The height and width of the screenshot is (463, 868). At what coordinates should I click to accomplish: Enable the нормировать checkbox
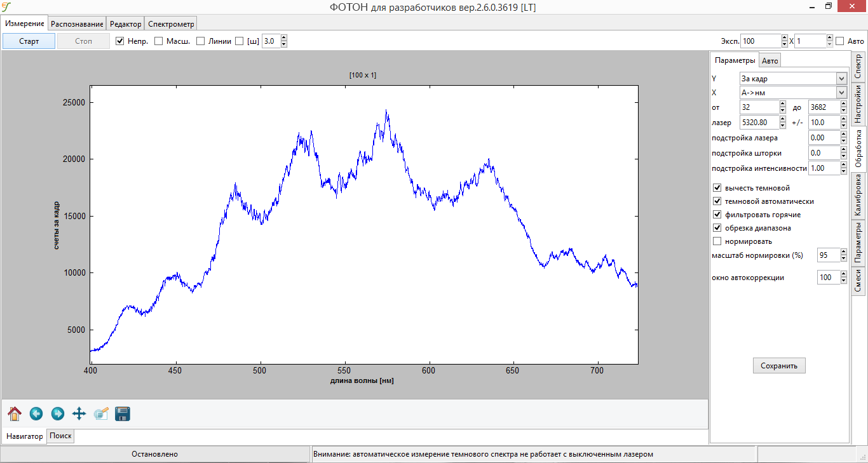click(717, 241)
